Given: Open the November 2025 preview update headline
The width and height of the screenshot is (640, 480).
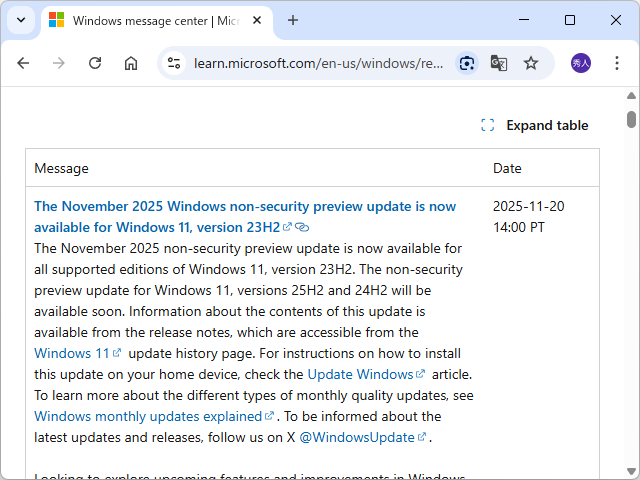Looking at the screenshot, I should click(245, 207).
